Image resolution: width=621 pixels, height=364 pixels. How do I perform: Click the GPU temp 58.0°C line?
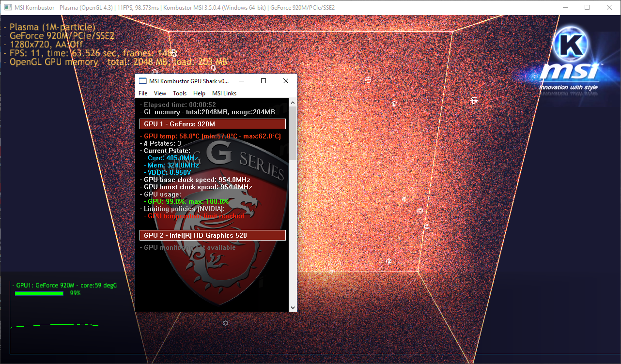211,136
